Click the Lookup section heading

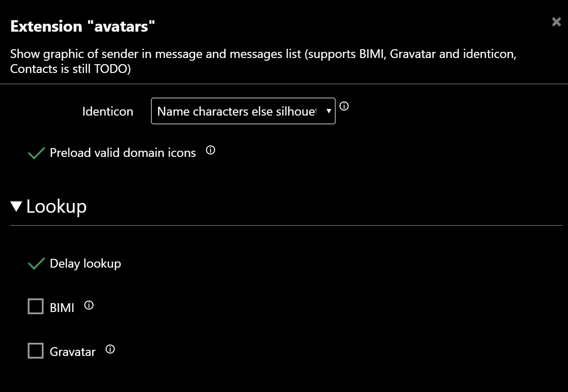tap(56, 207)
